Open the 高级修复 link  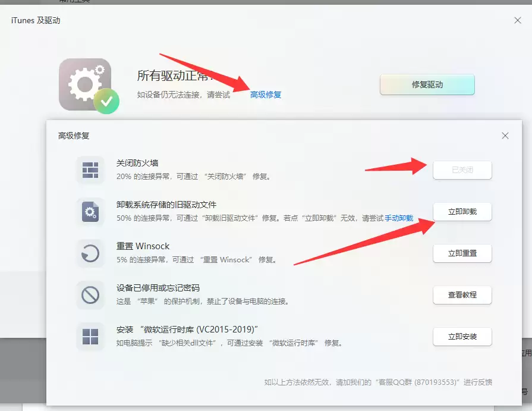pyautogui.click(x=266, y=95)
